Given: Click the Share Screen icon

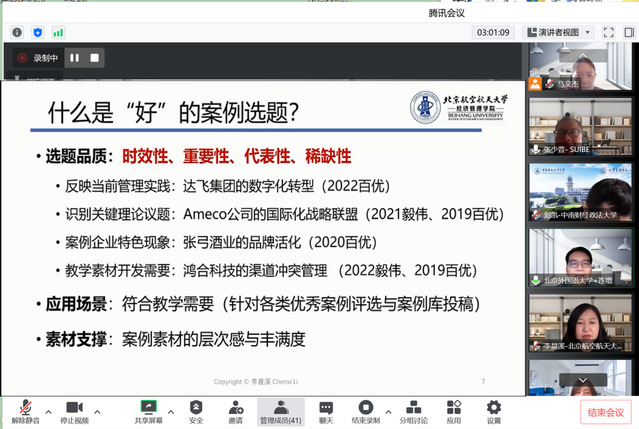Looking at the screenshot, I should [x=149, y=410].
